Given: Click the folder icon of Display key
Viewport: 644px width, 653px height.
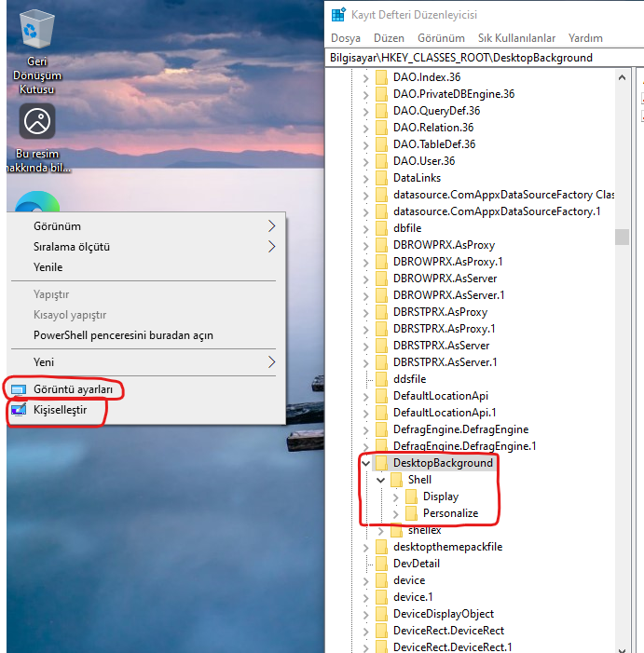Looking at the screenshot, I should click(x=412, y=497).
